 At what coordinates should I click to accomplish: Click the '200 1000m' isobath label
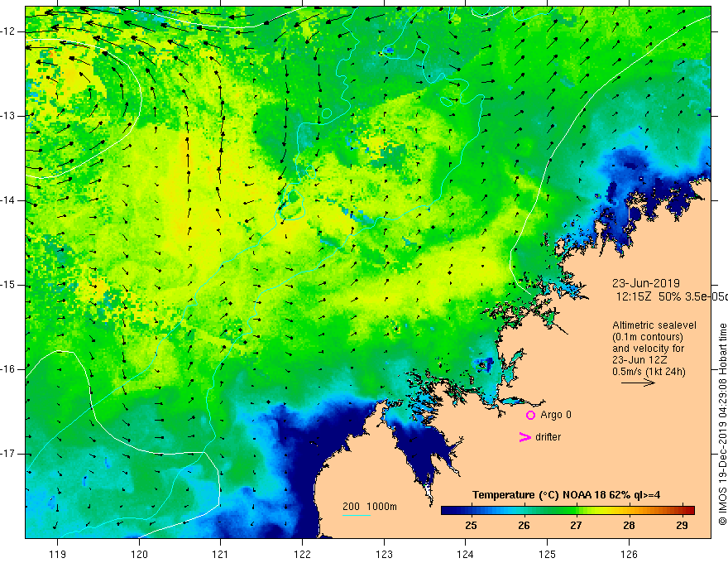[370, 507]
